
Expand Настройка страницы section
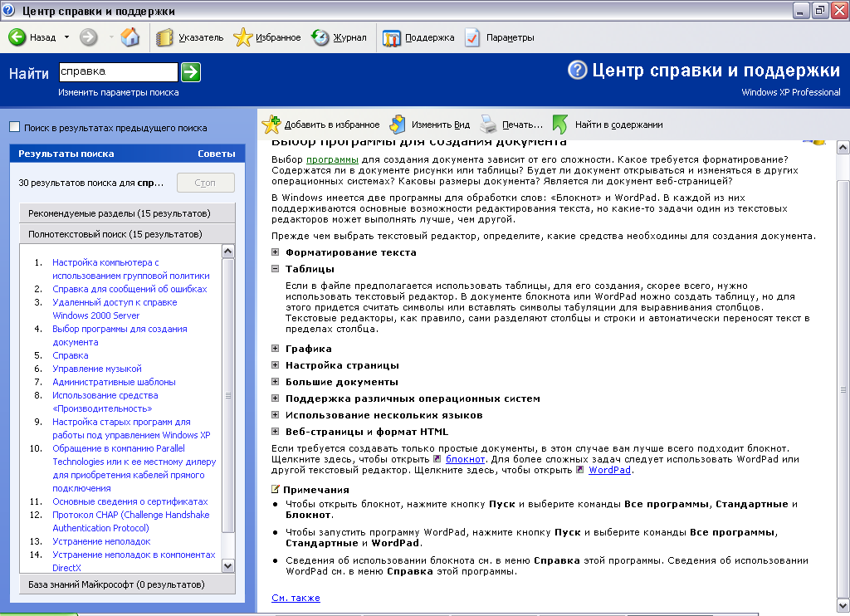pyautogui.click(x=276, y=365)
